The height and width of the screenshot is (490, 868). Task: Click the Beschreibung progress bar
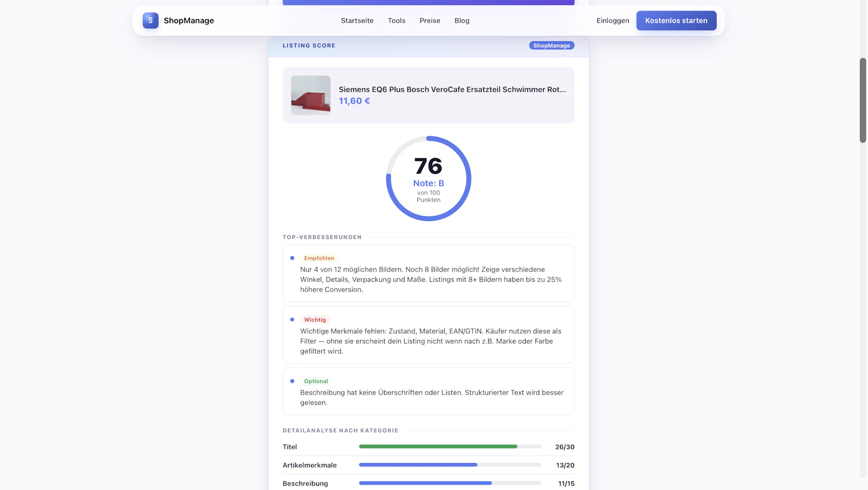click(450, 483)
